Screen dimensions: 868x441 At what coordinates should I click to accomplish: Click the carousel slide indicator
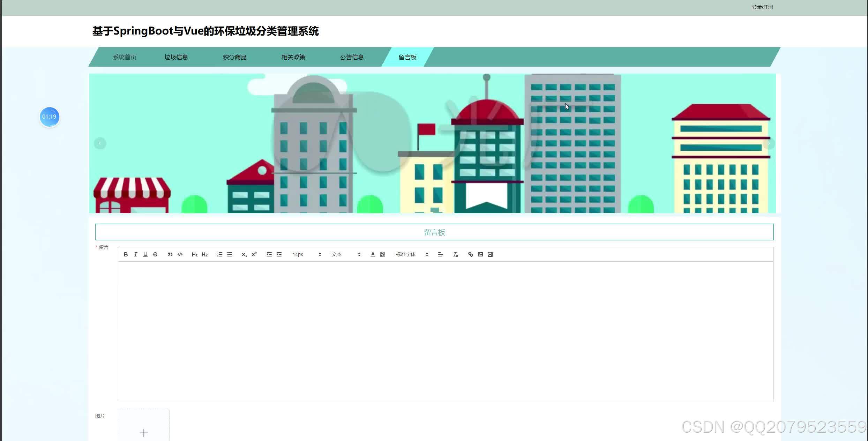click(x=434, y=210)
